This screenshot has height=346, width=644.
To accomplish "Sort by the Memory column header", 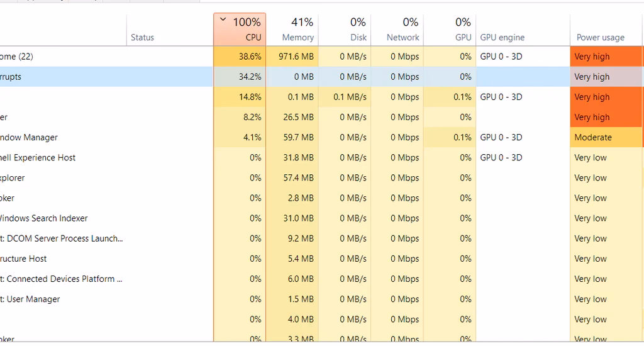I will 292,29.
